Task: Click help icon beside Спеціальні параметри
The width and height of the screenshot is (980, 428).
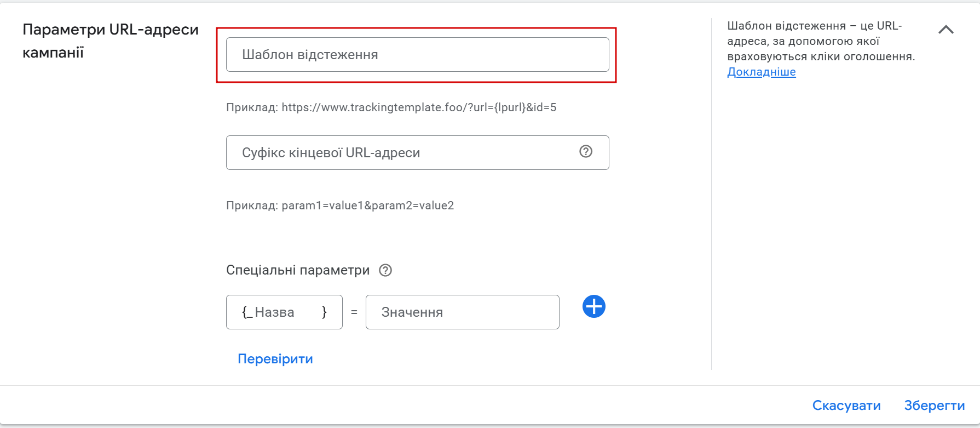Action: click(385, 270)
